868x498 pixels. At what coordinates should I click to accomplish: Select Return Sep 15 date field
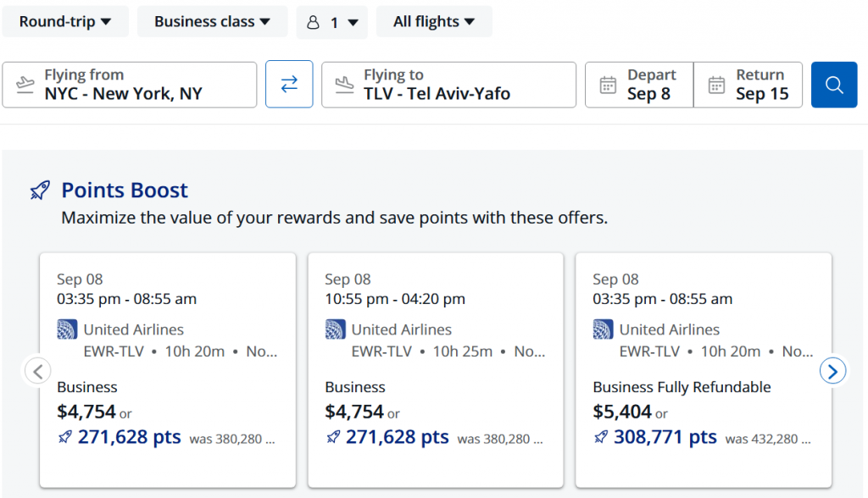coord(748,85)
